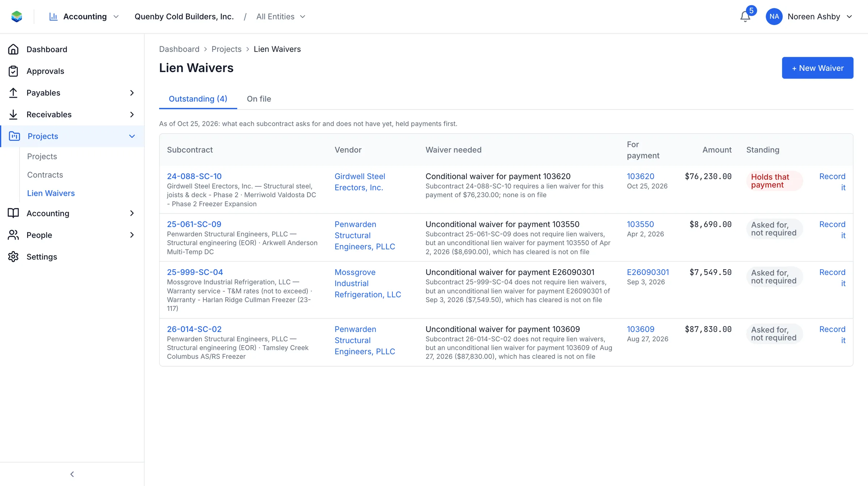This screenshot has height=486, width=868.
Task: Click the Approvals clipboard icon
Action: pyautogui.click(x=13, y=71)
